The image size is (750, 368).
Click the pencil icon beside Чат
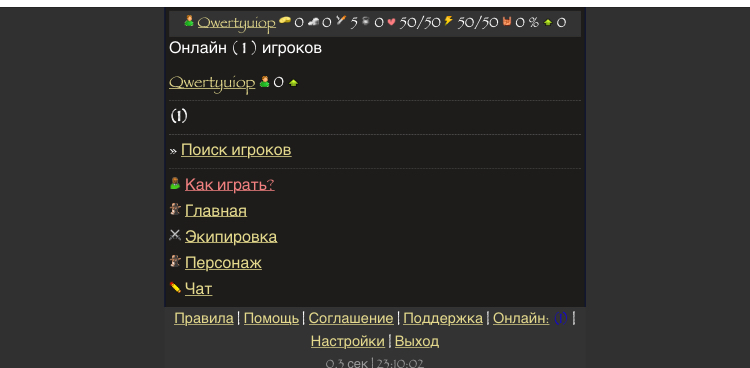pos(175,288)
